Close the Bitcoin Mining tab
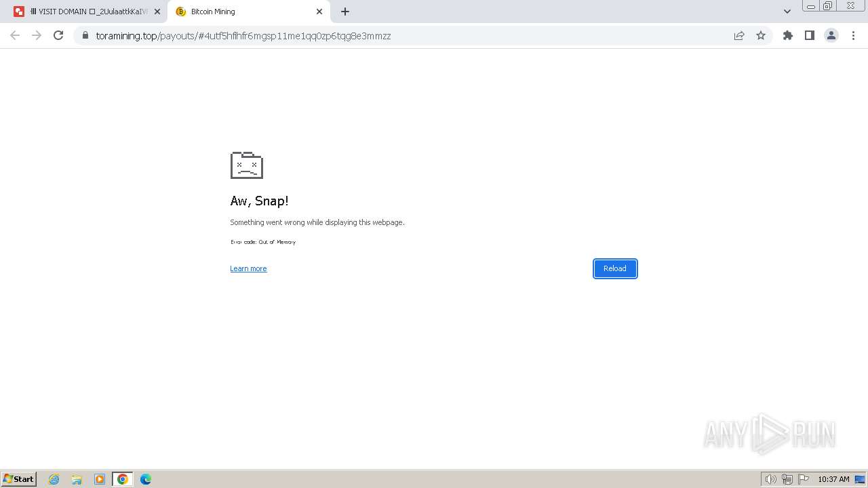Screen dimensions: 868x488 click(x=319, y=12)
